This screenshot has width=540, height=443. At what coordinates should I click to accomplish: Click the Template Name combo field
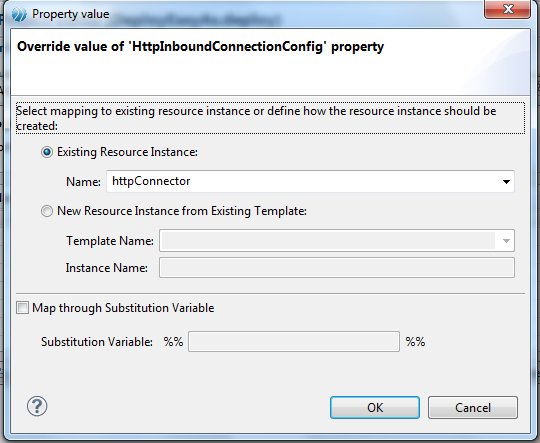click(x=336, y=240)
